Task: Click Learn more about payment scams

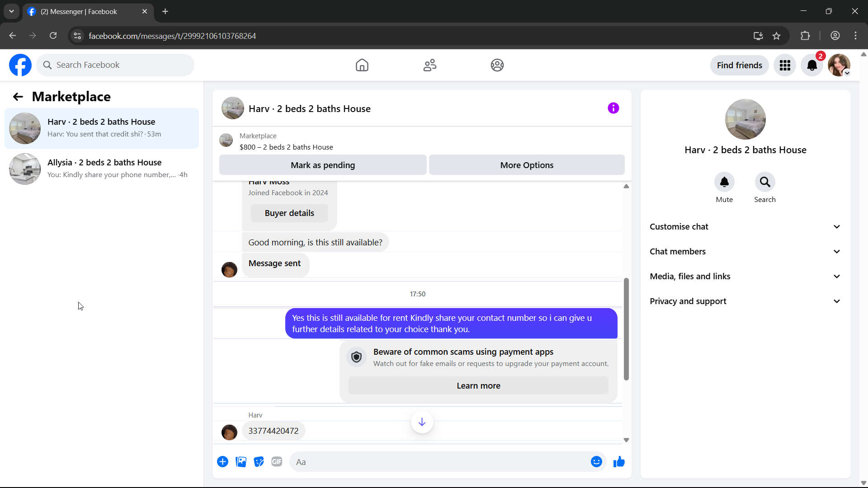Action: coord(478,386)
